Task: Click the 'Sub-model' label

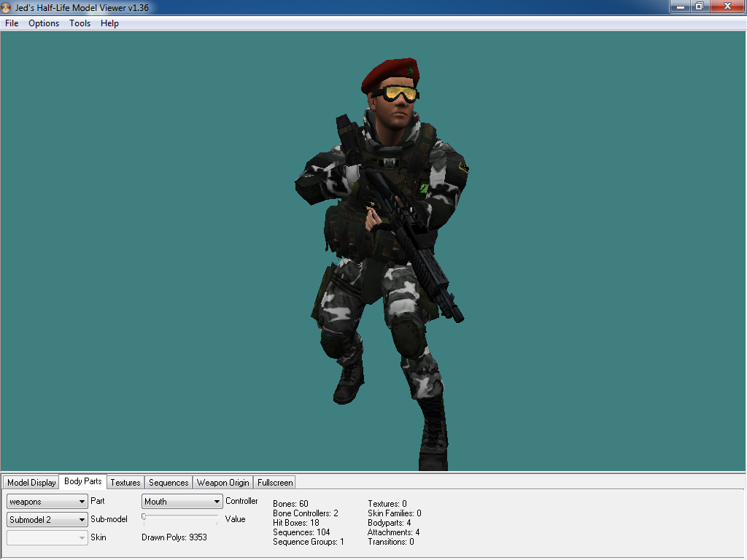Action: tap(109, 519)
